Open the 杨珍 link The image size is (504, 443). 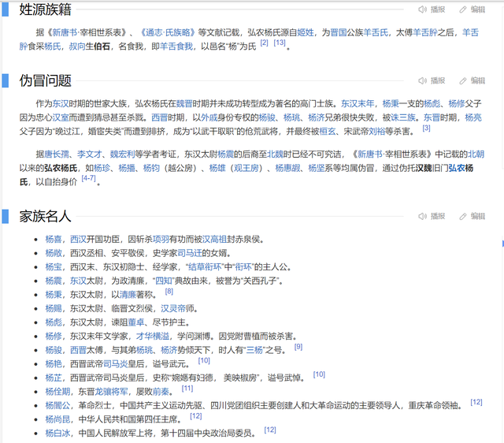coord(102,168)
